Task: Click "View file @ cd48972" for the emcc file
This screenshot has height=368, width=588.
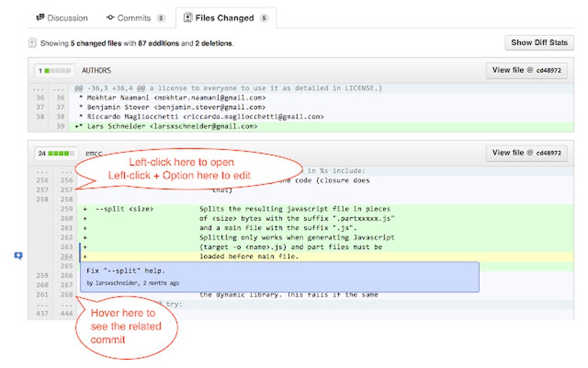Action: tap(526, 153)
